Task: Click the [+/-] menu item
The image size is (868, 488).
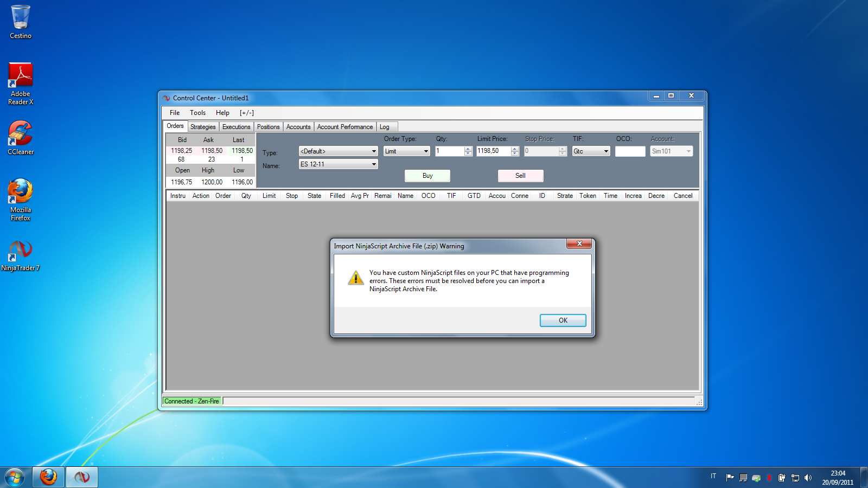Action: [247, 113]
